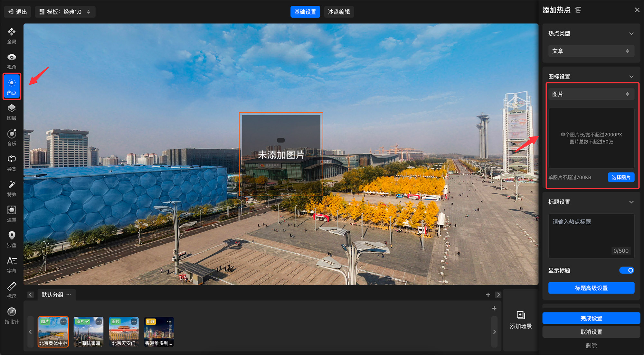
Task: Open the 遮罩 mask tool
Action: pyautogui.click(x=12, y=214)
